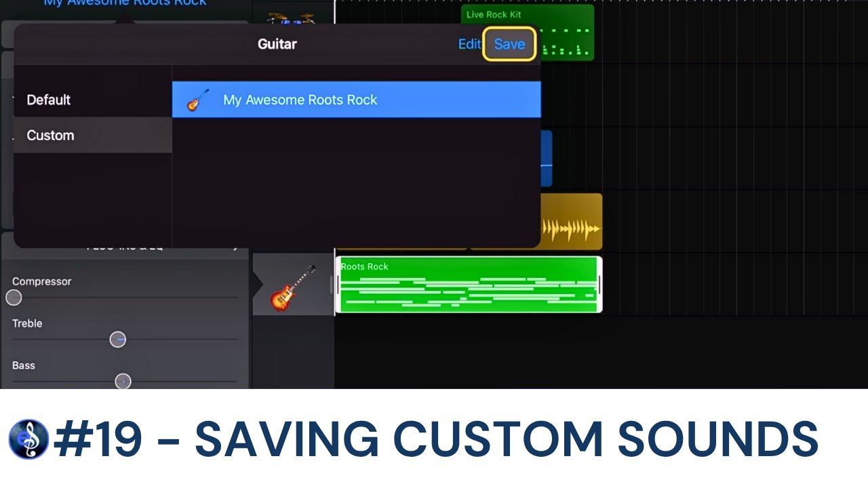Click the channel logo beside #19 title
The width and height of the screenshot is (868, 488).
pos(28,439)
